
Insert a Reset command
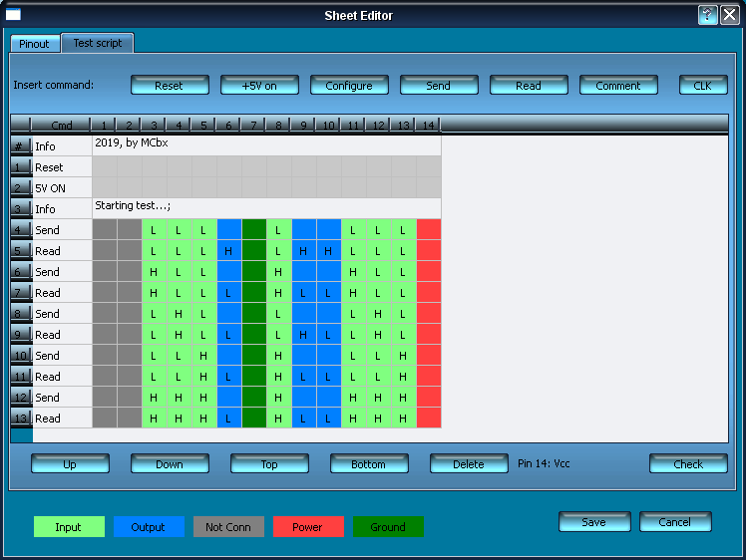pos(170,86)
